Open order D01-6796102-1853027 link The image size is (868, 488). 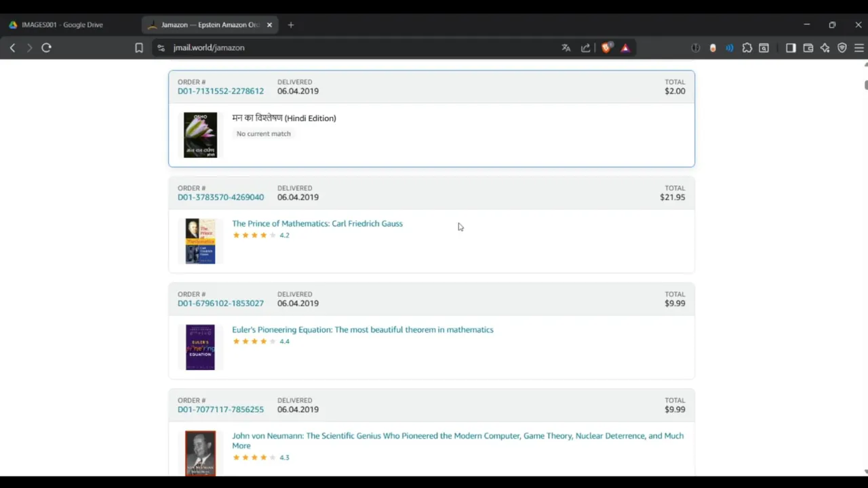pyautogui.click(x=220, y=304)
